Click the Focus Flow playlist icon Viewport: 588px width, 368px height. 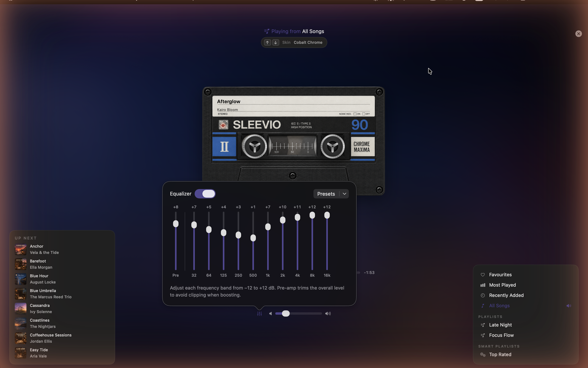(483, 335)
